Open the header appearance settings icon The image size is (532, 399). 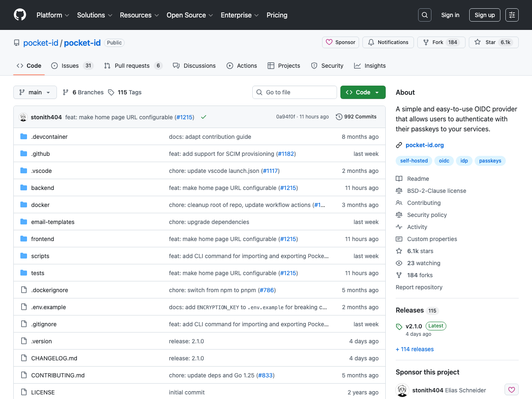512,15
